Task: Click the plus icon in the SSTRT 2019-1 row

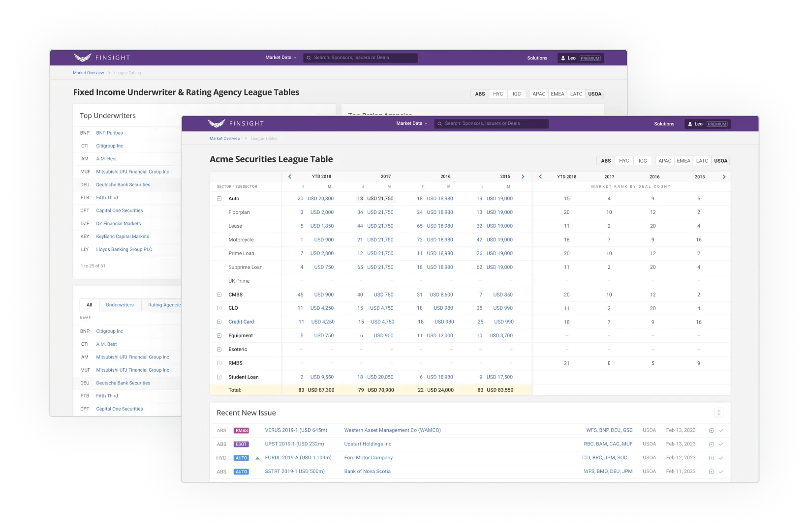Action: click(x=711, y=472)
